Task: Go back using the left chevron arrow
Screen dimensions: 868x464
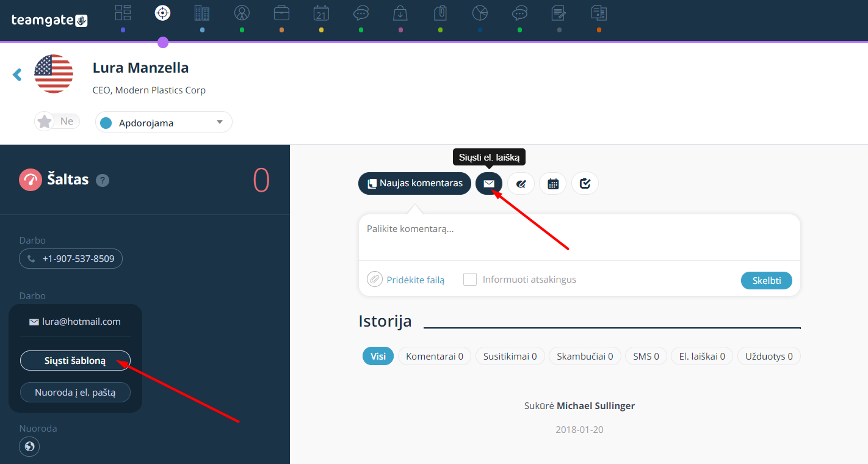Action: (x=17, y=74)
